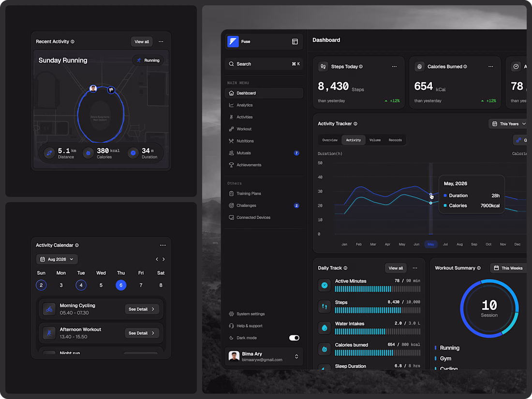Select calendar day 6 Thursday
Viewport: 532px width, 399px height.
[121, 285]
